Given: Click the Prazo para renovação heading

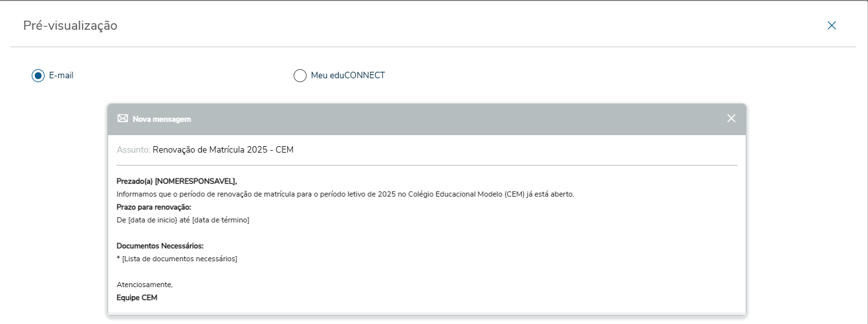Looking at the screenshot, I should click(x=154, y=207).
